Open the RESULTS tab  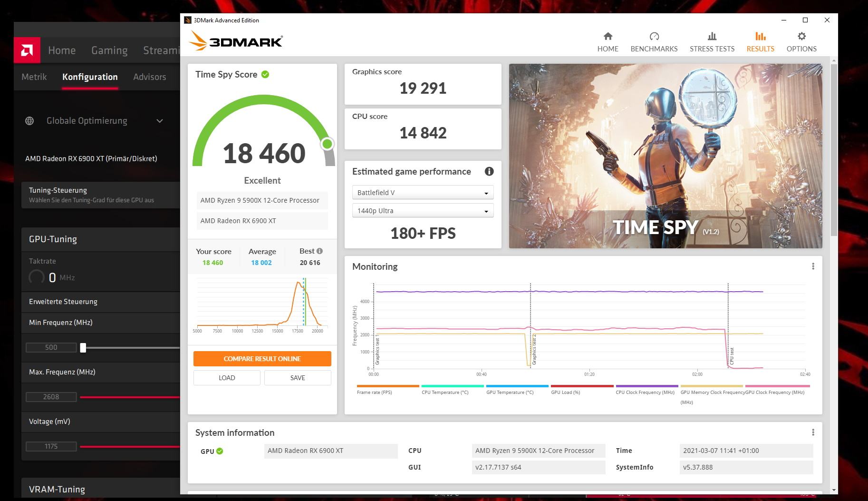coord(760,42)
